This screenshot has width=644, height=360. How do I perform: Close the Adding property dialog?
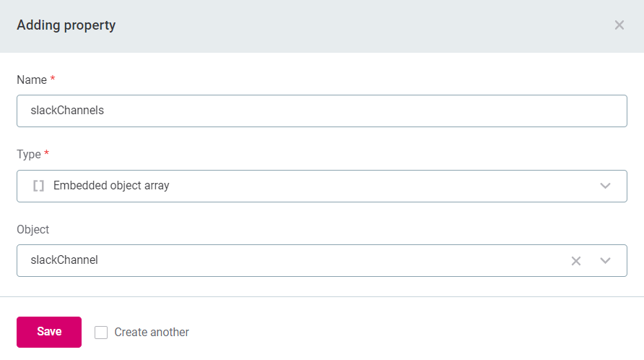(x=619, y=25)
